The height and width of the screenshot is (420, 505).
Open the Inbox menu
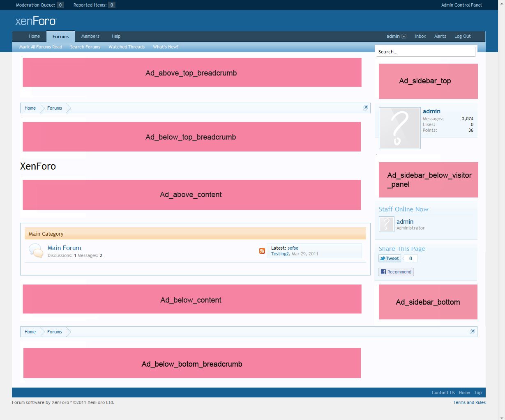[x=420, y=36]
